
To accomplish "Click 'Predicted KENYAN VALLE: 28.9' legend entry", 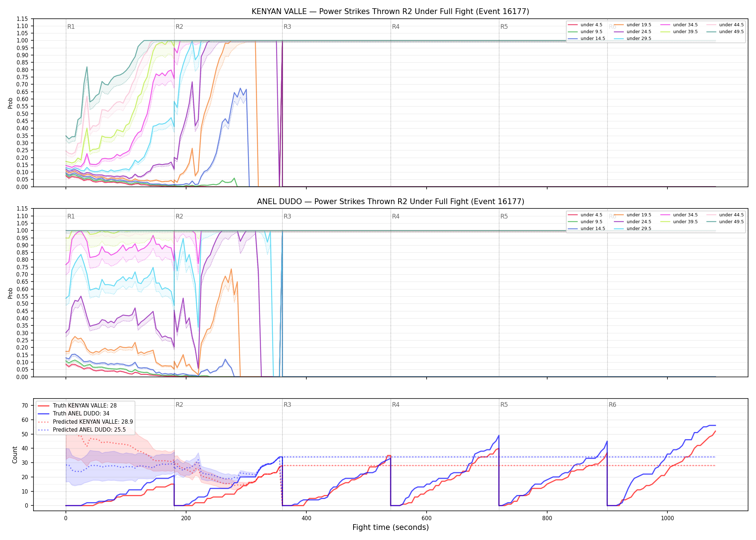I will click(x=85, y=422).
